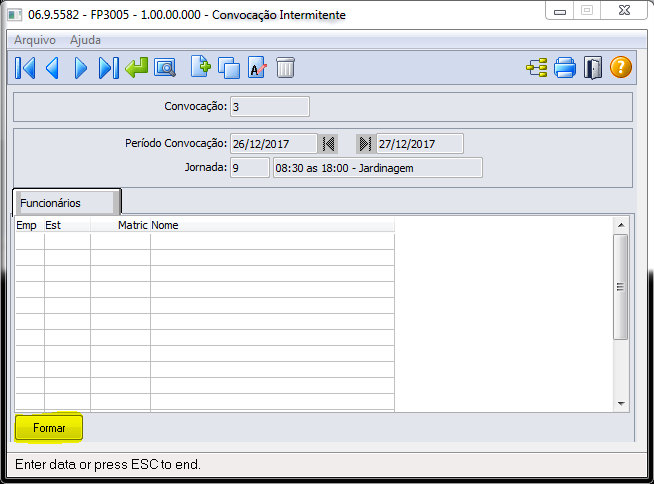
Task: Click the Matric column header
Action: 120,225
